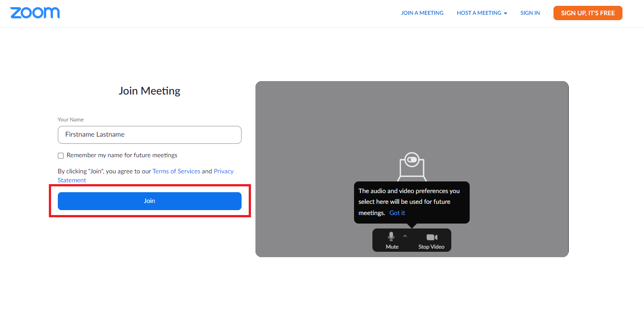Click the Zoom logo
The height and width of the screenshot is (336, 644).
[x=35, y=13]
